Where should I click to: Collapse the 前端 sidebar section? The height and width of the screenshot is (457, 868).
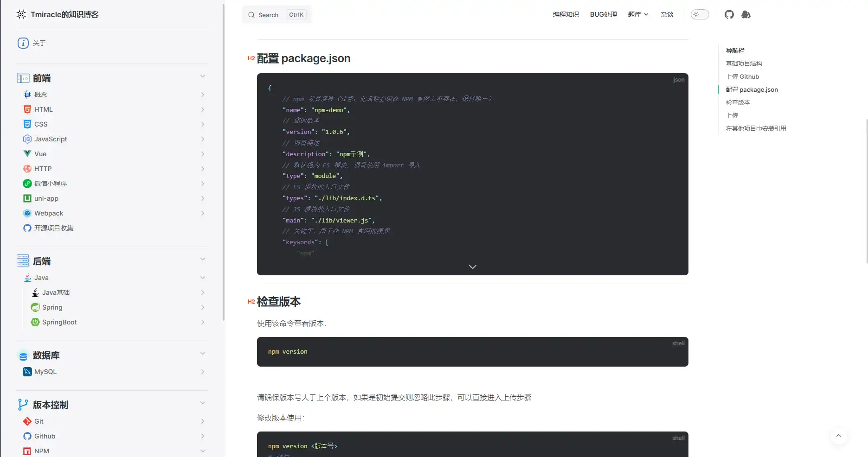(203, 76)
